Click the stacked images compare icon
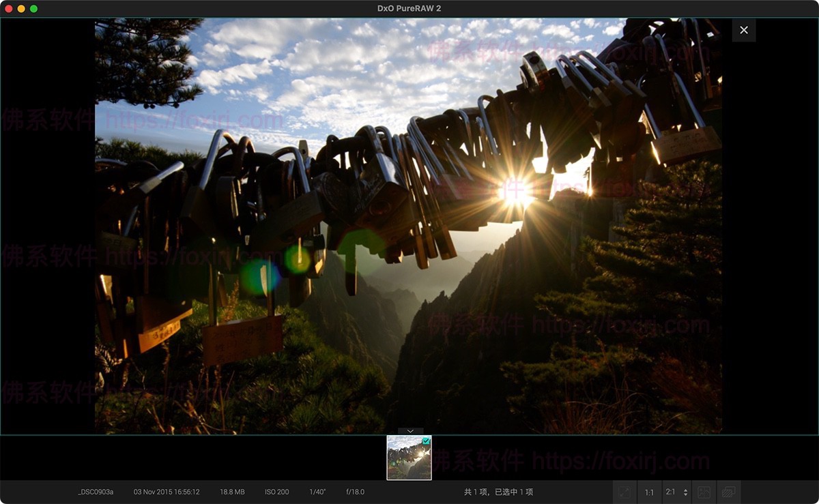The height and width of the screenshot is (504, 819). [728, 492]
